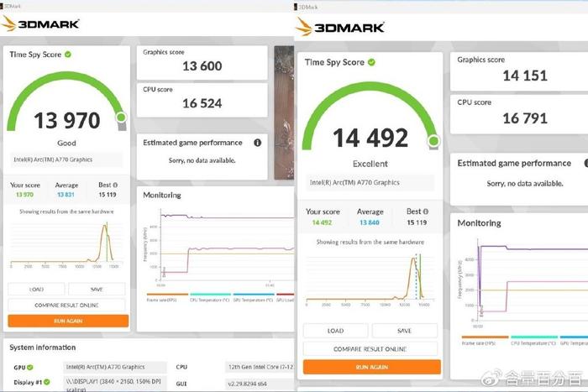Click Showing results from same hardware, left window
The width and height of the screenshot is (588, 392).
pyautogui.click(x=66, y=212)
